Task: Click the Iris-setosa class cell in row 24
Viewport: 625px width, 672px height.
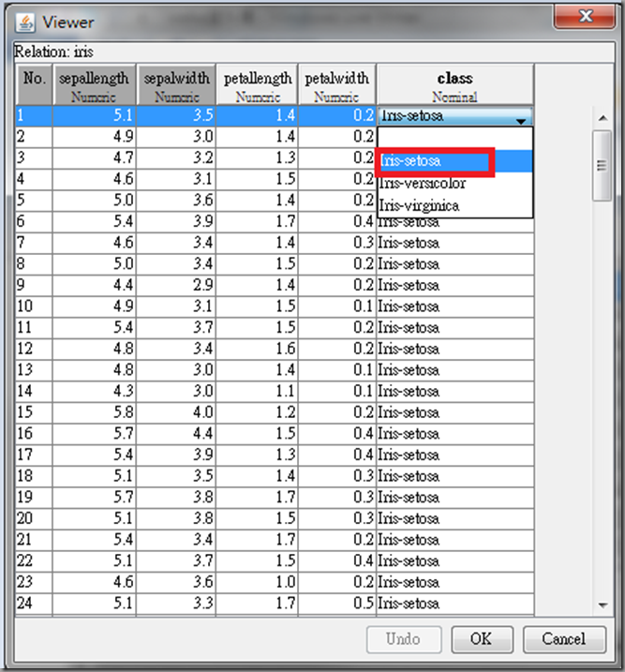Action: point(455,604)
